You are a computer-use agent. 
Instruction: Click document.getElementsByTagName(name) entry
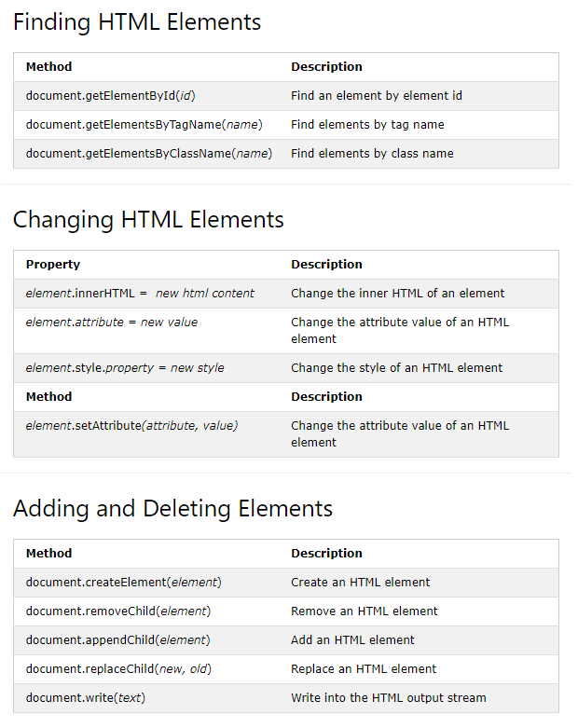144,124
